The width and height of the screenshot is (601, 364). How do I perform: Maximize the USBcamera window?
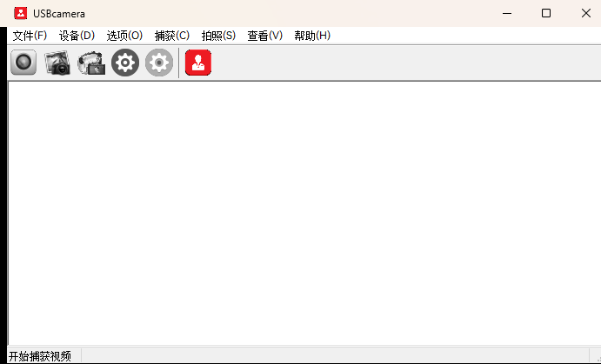[x=546, y=13]
